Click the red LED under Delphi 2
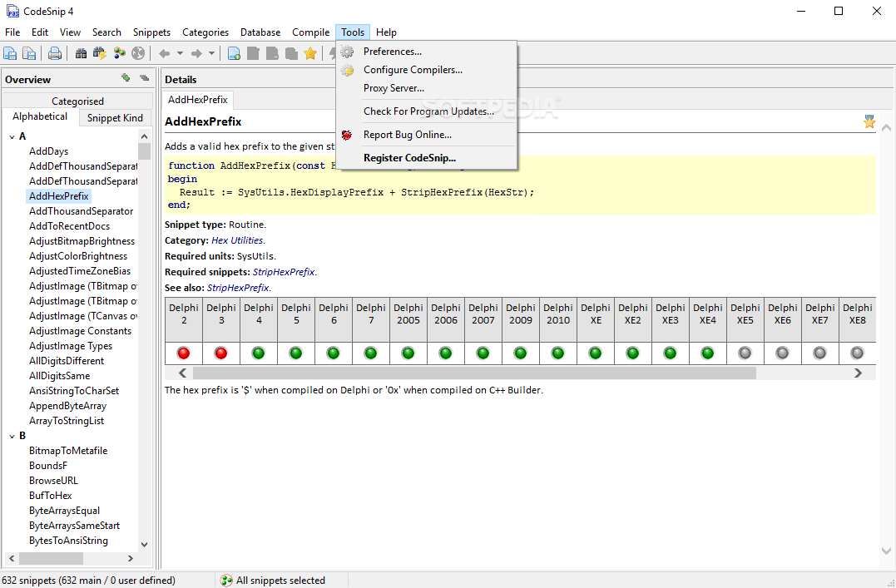Viewport: 896px width, 588px height. [183, 353]
